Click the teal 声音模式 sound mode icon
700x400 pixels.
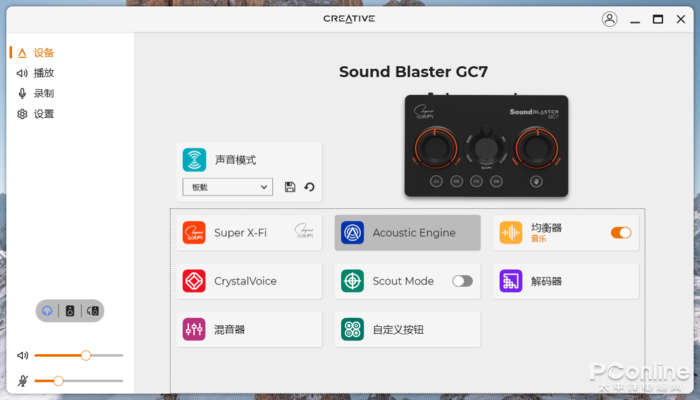click(194, 160)
